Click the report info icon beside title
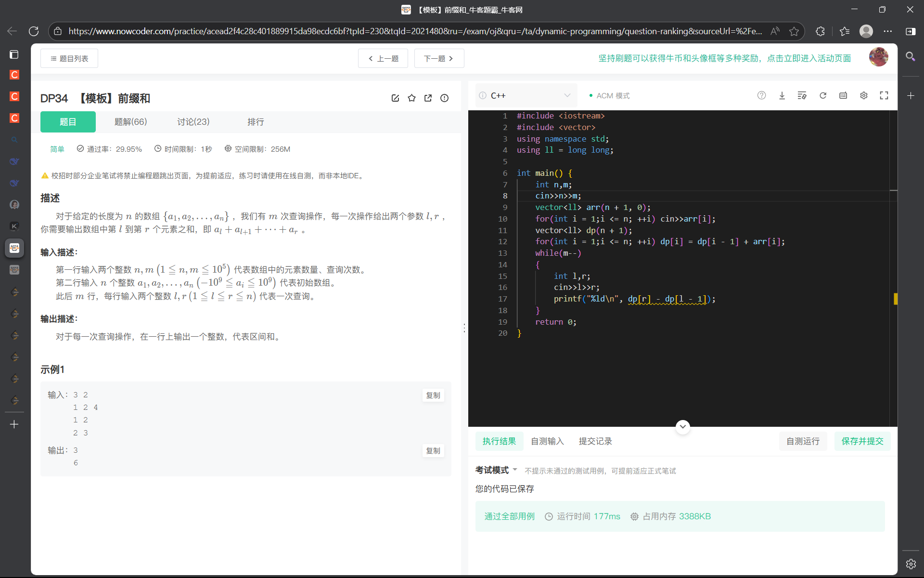This screenshot has height=578, width=924. 444,98
